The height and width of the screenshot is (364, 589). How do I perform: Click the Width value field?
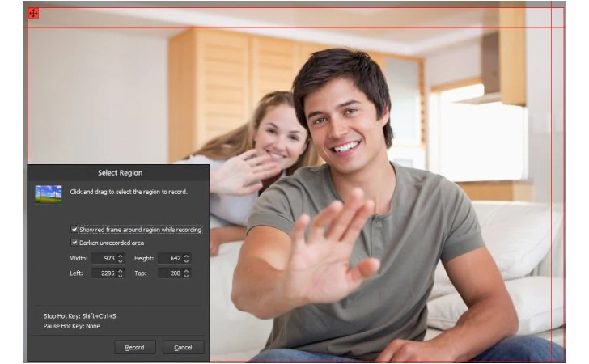tap(104, 259)
